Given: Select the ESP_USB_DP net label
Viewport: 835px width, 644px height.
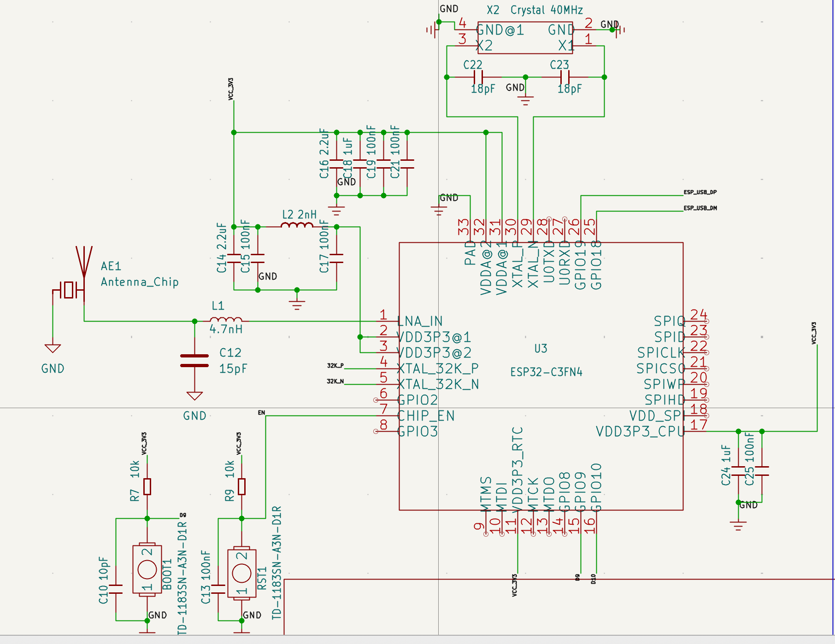Looking at the screenshot, I should pyautogui.click(x=700, y=192).
